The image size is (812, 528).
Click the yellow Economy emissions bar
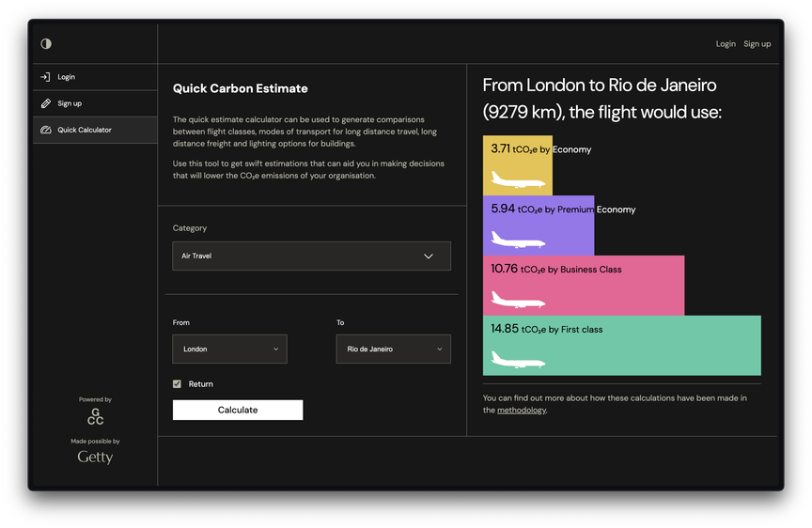coord(517,165)
